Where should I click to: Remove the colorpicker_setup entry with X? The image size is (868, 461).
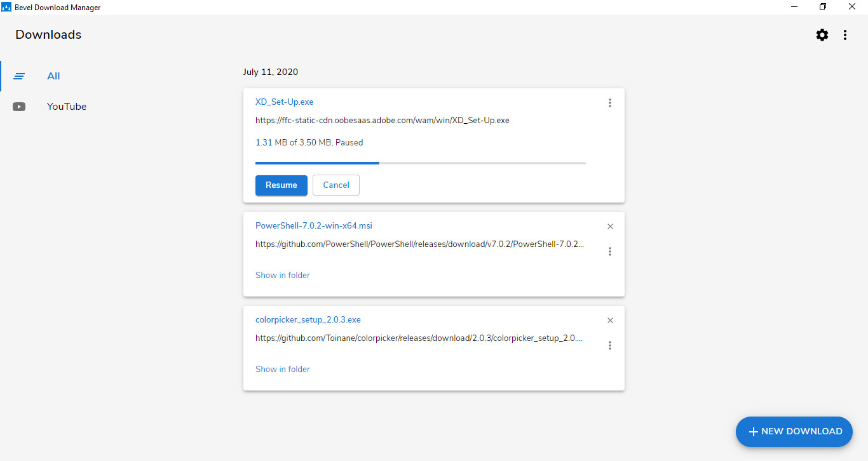[x=610, y=321]
